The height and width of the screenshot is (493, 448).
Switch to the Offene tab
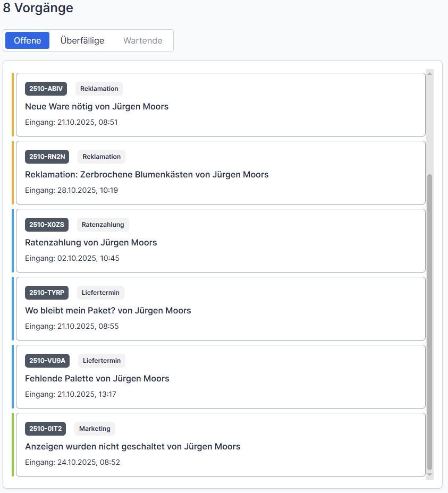coord(27,40)
